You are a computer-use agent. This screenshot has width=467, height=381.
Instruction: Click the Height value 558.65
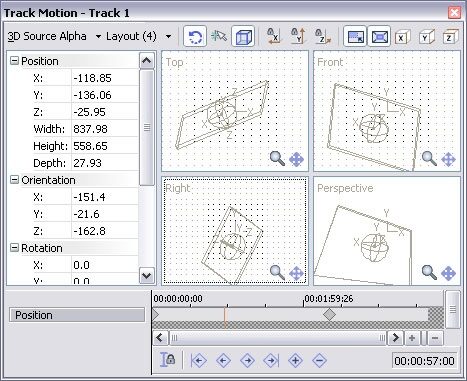click(105, 146)
